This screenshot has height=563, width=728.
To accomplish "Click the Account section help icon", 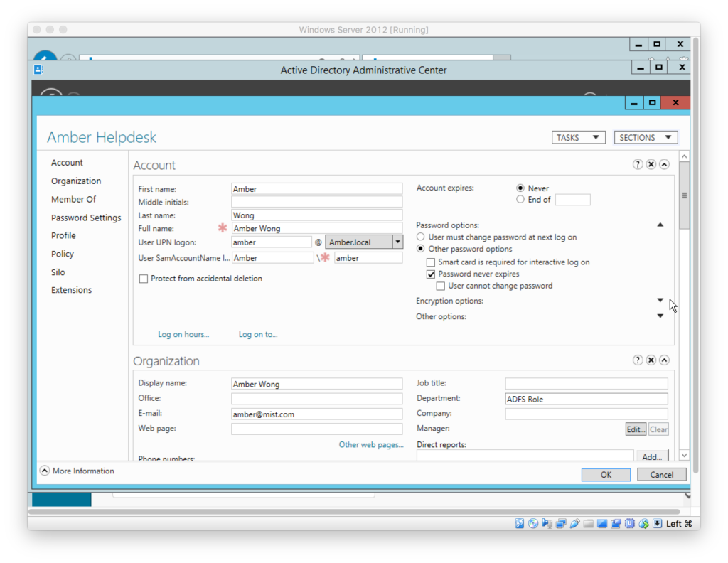I will pos(638,164).
